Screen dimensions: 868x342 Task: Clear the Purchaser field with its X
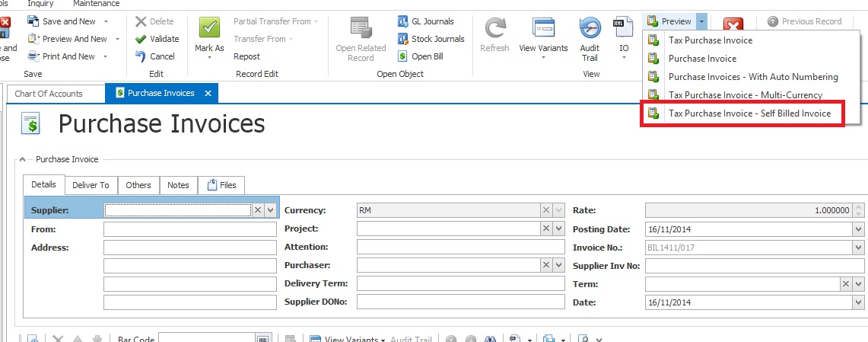click(545, 265)
